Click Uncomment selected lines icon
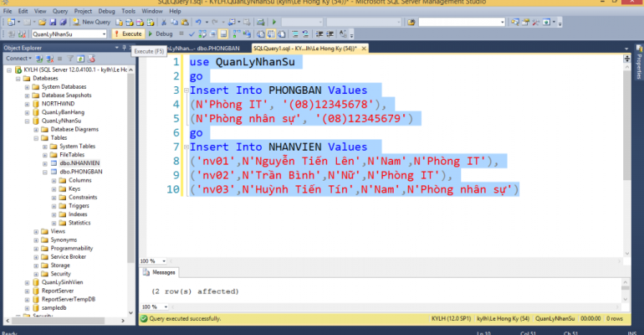This screenshot has width=644, height=335. (x=305, y=34)
